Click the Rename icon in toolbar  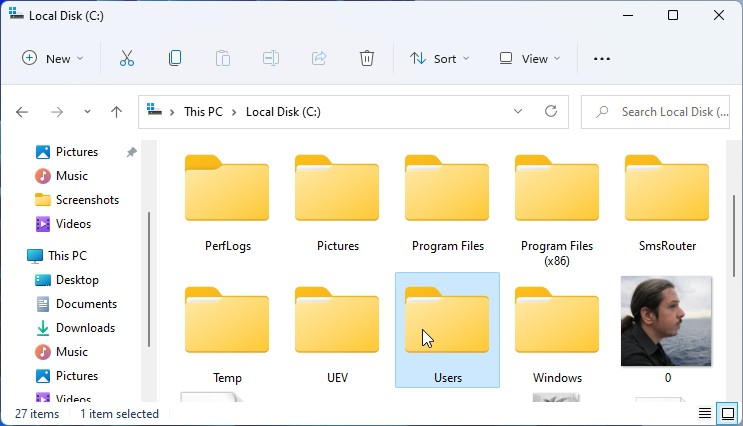(x=271, y=58)
